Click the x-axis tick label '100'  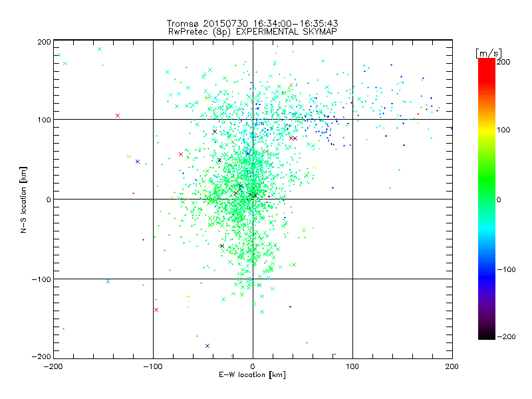click(x=352, y=366)
